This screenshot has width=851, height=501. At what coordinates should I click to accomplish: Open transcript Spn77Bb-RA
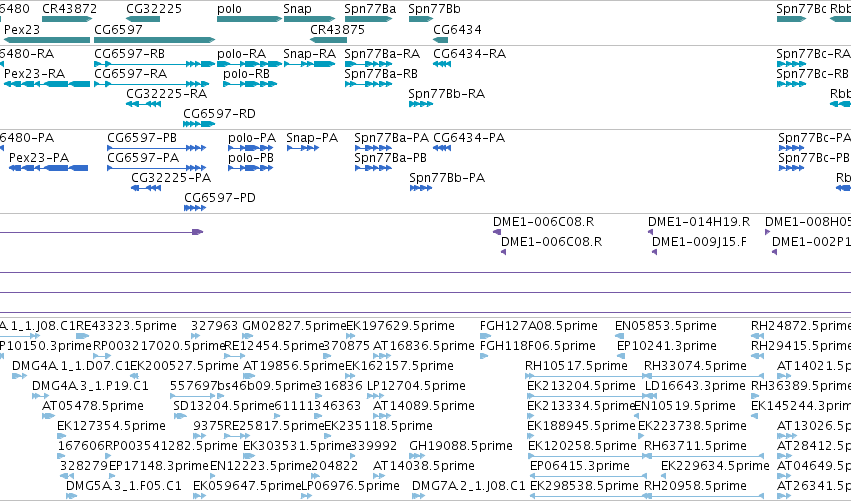point(421,104)
